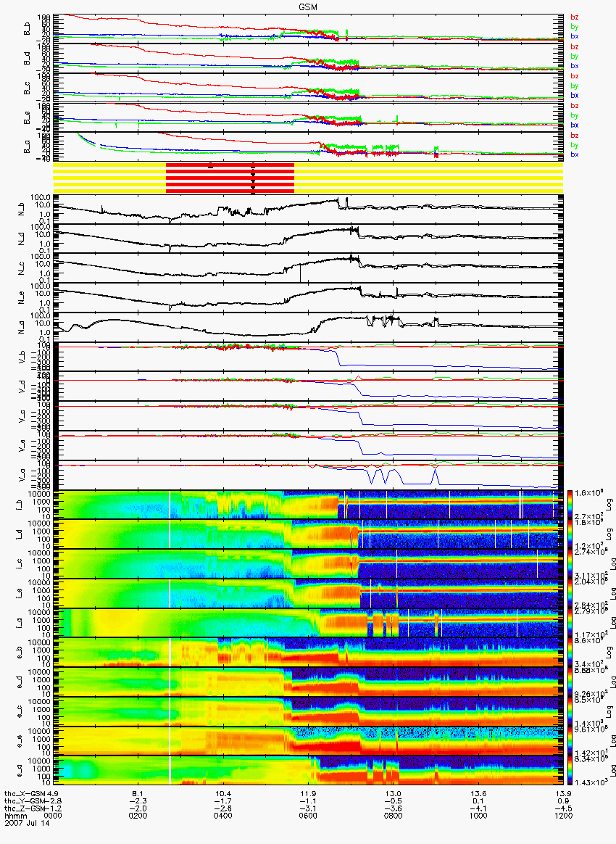Screen dimensions: 616x844
Task: Click the 1200 time tick label
Action: click(x=563, y=816)
